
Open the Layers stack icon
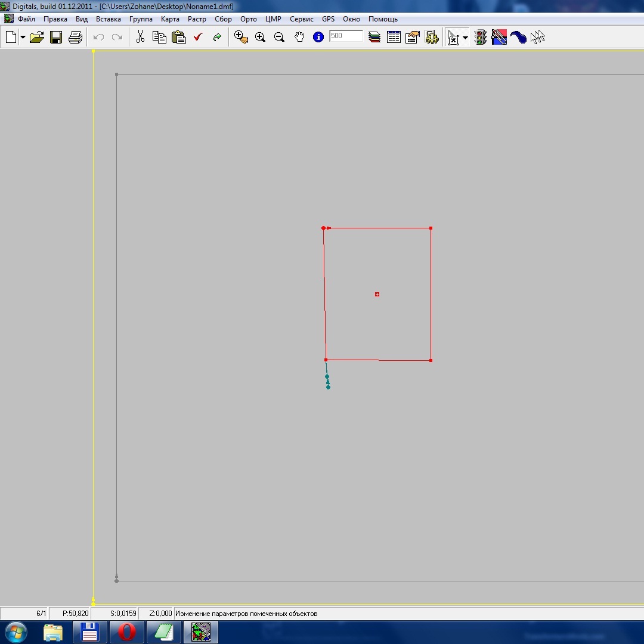pyautogui.click(x=374, y=37)
